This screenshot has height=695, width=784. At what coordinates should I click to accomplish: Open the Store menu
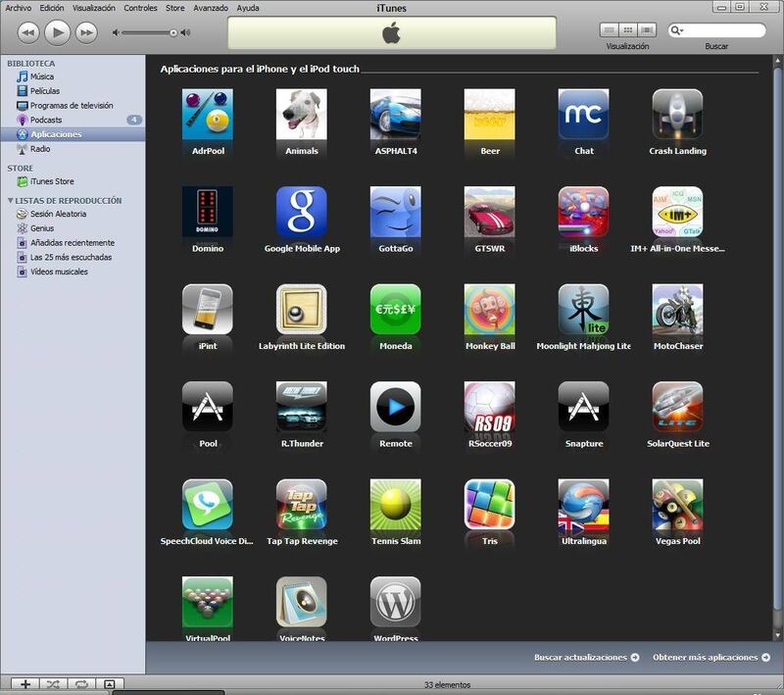tap(175, 8)
